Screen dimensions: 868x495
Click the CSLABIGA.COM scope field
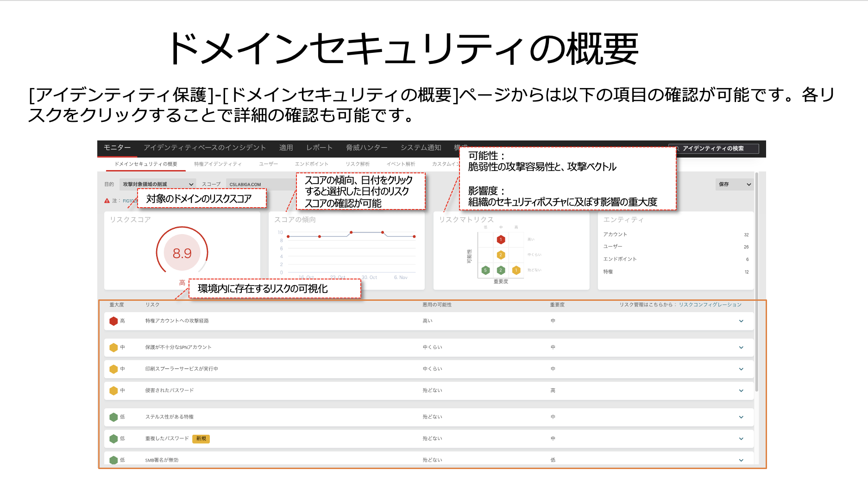pos(262,184)
